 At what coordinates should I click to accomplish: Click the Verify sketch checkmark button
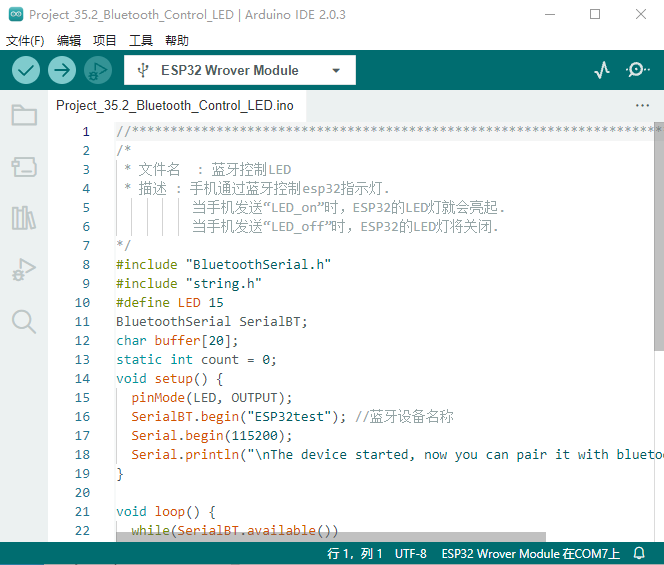point(26,70)
